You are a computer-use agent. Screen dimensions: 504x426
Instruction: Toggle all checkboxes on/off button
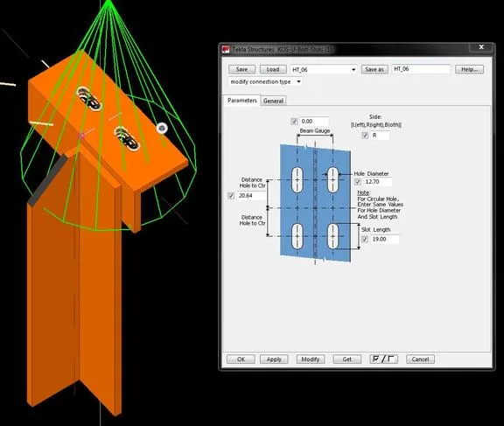coord(384,360)
